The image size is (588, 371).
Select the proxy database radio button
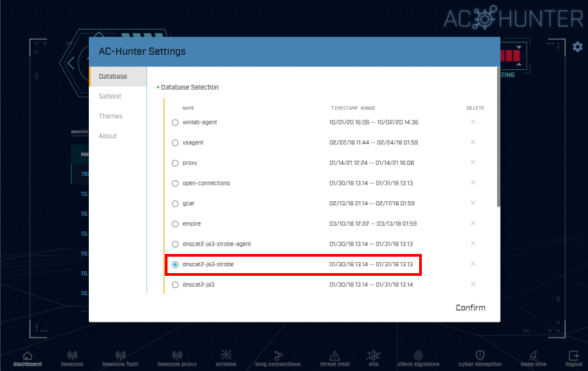[x=175, y=163]
